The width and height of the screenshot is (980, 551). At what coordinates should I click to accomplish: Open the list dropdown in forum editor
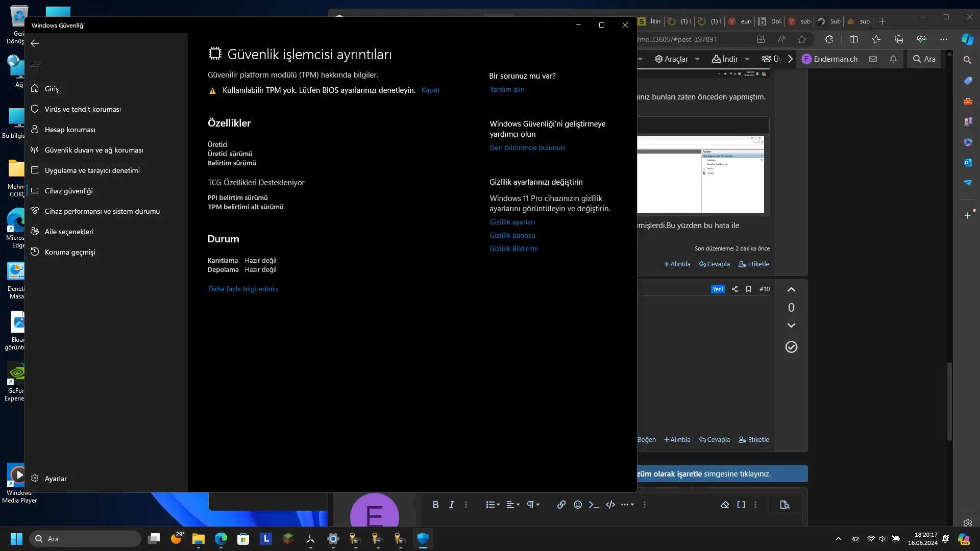click(493, 505)
